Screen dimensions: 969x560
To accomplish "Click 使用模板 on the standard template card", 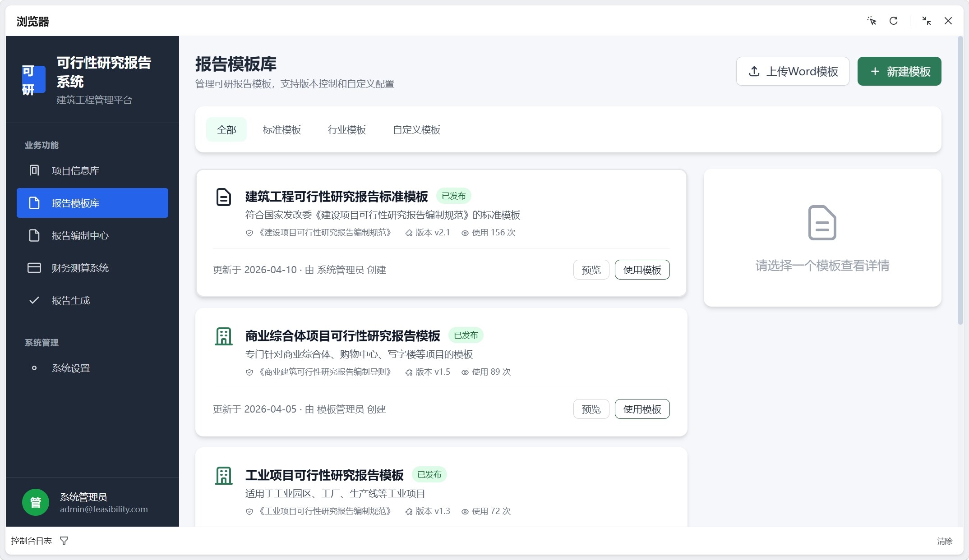I will 642,270.
